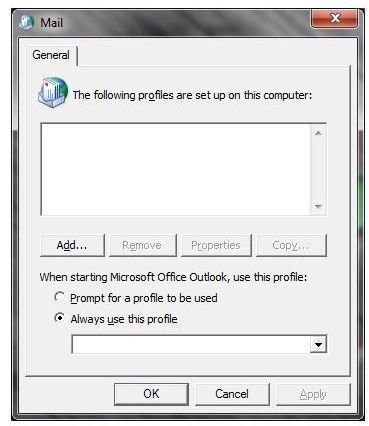Click the scroll up arrow in the profiles list
The width and height of the screenshot is (369, 426).
[318, 133]
